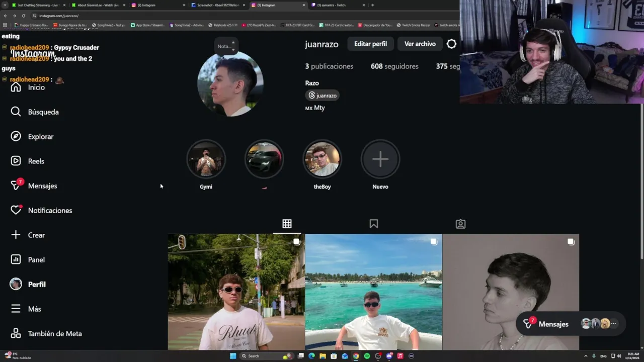Open Inicio home icon in sidebar
The height and width of the screenshot is (362, 644).
(16, 87)
